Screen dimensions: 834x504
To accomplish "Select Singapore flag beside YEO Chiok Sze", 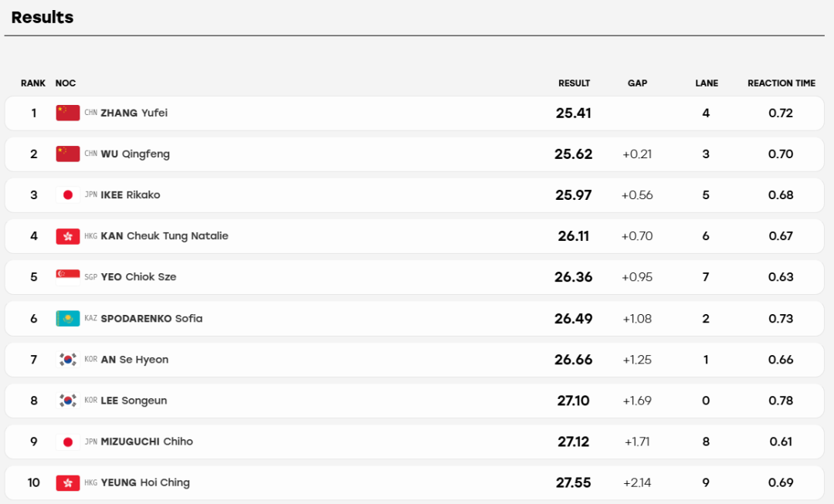I will tap(67, 277).
